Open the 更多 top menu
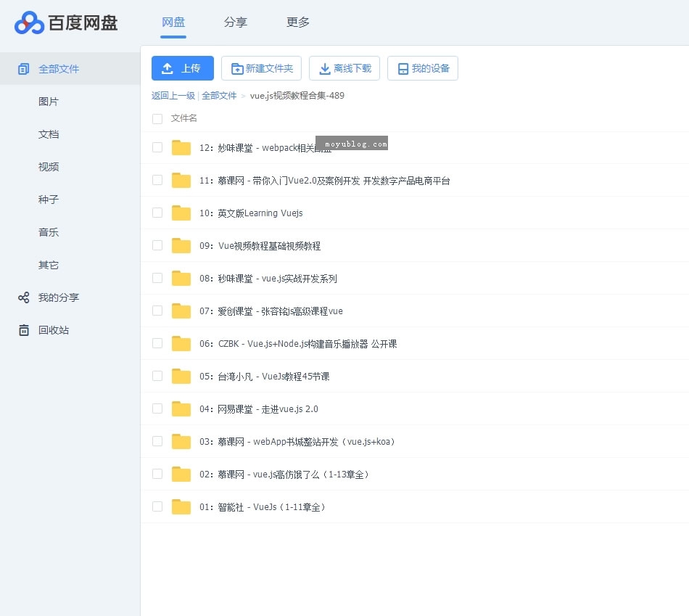The width and height of the screenshot is (689, 616). tap(298, 22)
